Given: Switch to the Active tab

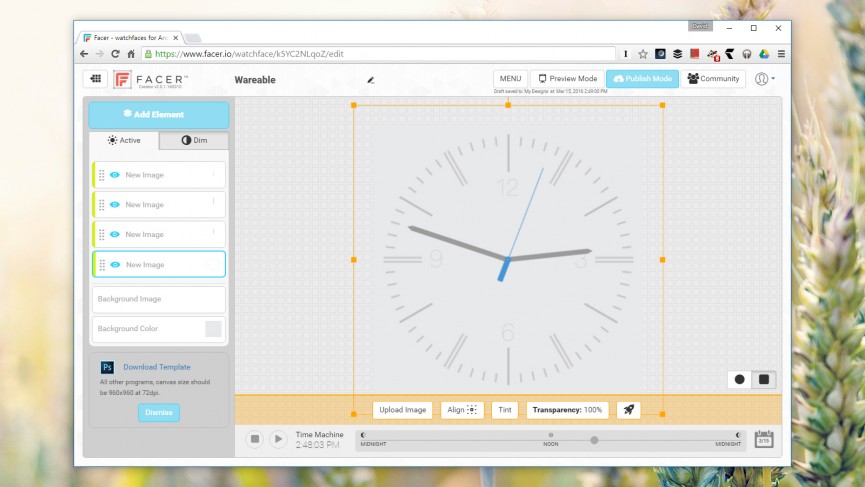Looking at the screenshot, I should coord(124,140).
